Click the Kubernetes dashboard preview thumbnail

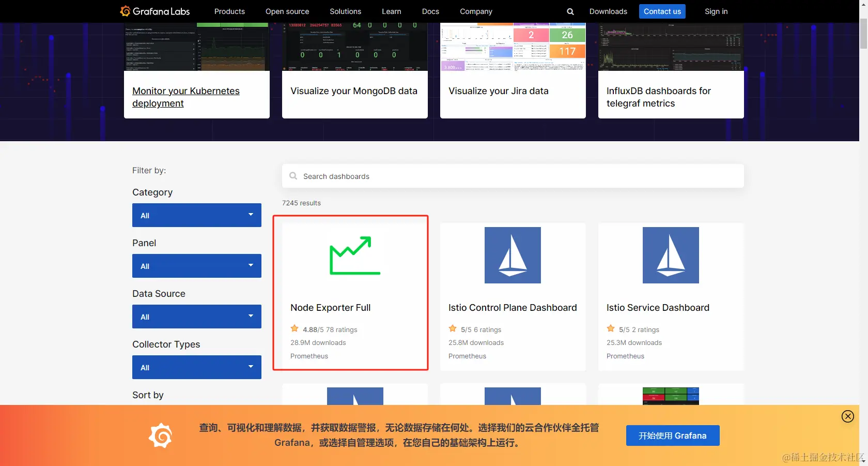197,47
